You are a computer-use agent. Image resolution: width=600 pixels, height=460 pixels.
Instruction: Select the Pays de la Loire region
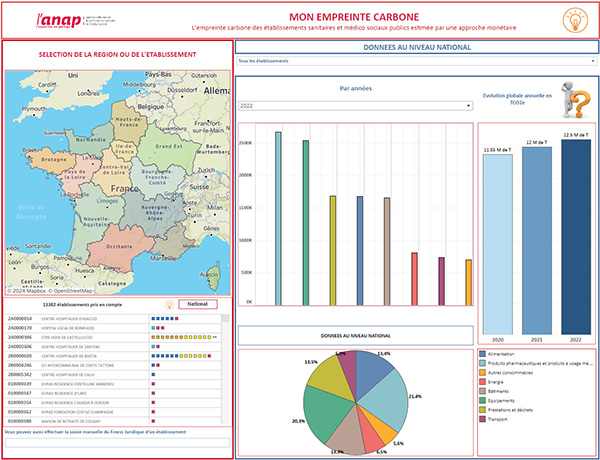pyautogui.click(x=75, y=175)
